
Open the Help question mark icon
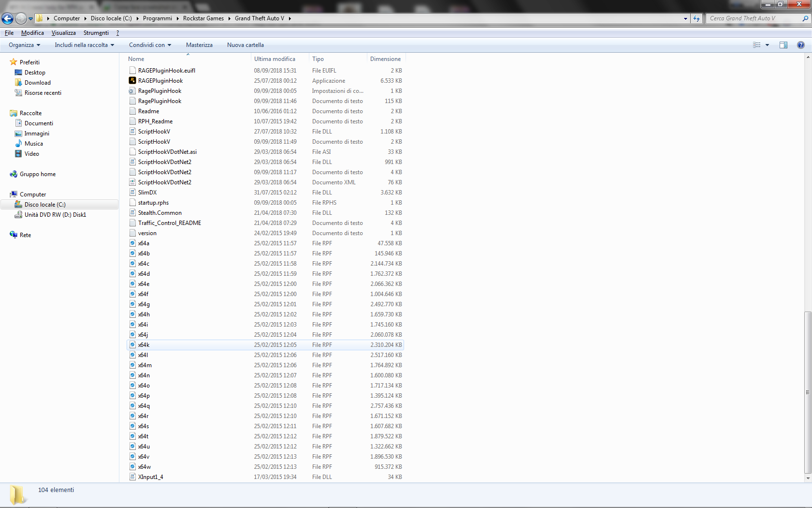click(801, 45)
